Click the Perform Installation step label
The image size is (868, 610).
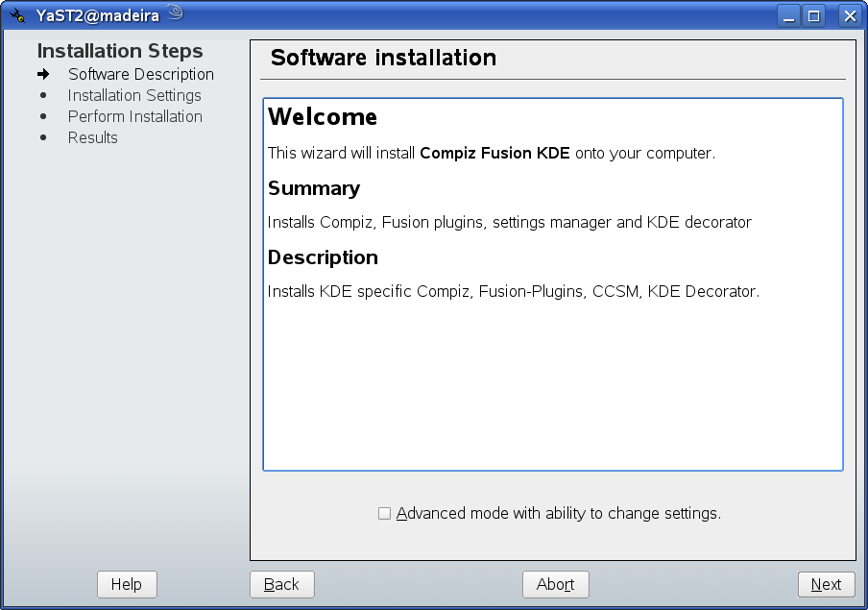135,116
